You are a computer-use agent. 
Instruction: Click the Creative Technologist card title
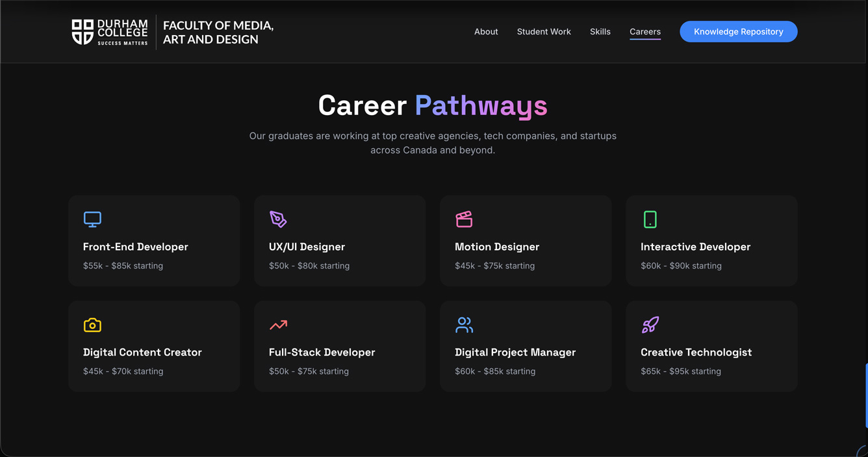pos(696,352)
